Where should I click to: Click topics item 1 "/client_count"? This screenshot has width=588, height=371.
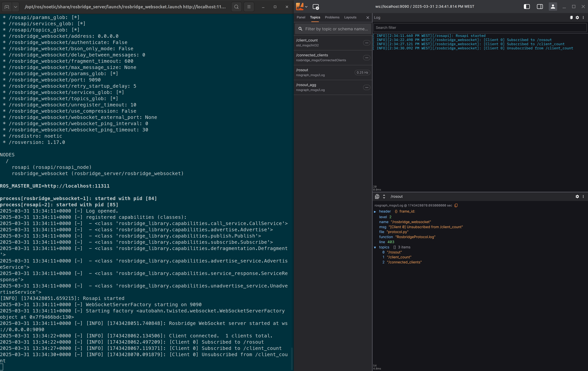(399, 257)
